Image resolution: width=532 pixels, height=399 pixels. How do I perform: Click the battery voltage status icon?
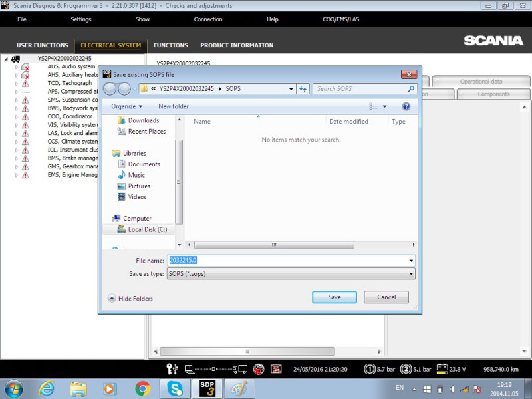coord(442,369)
